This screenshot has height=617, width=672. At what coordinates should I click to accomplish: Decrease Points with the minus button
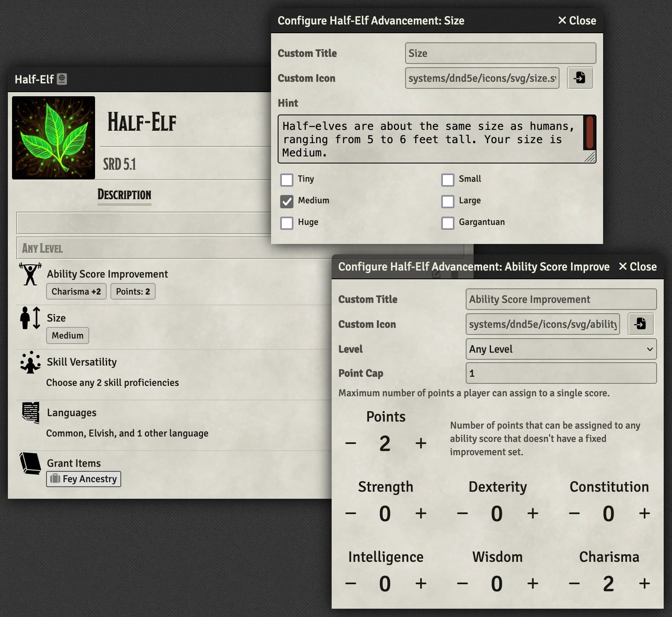[351, 443]
